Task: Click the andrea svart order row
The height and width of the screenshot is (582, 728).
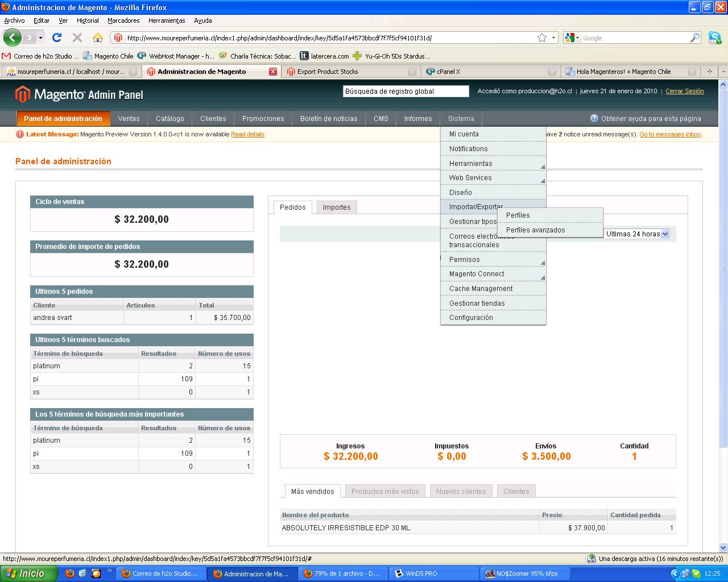Action: tap(142, 318)
